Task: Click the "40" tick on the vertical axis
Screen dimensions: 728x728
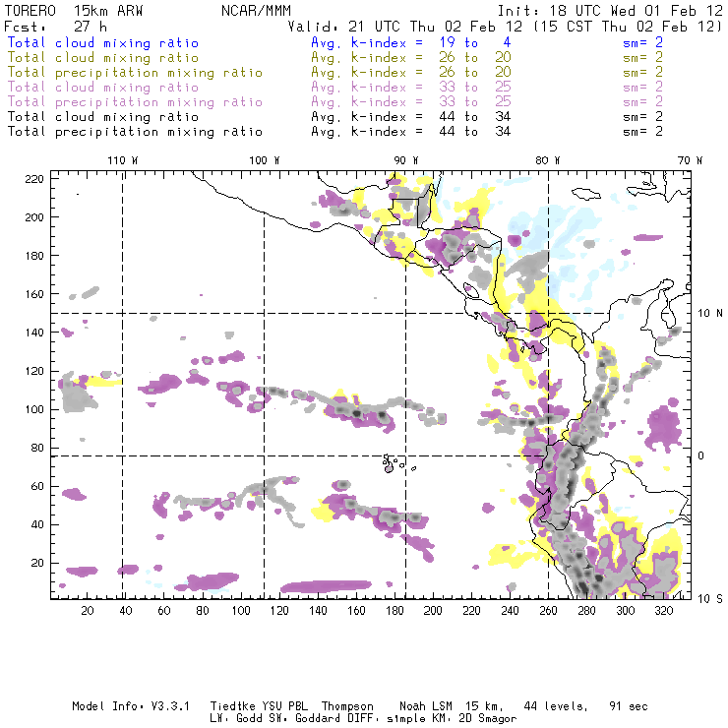Action: tap(37, 524)
